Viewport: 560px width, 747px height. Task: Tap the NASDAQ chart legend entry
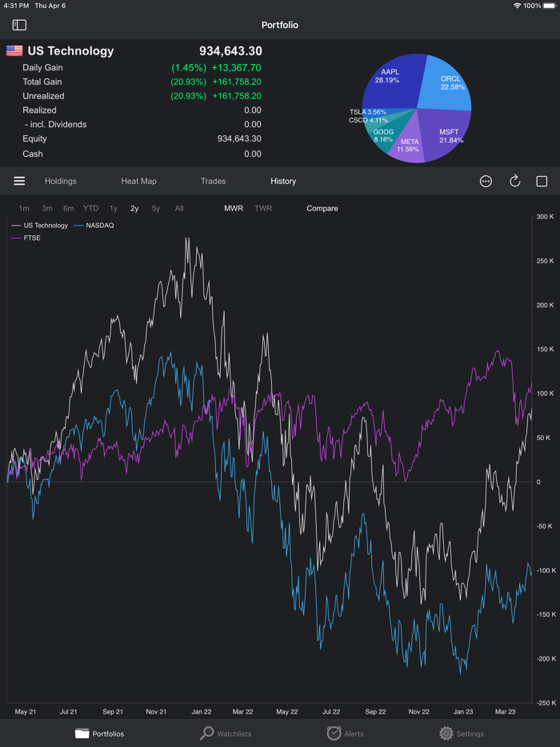(x=94, y=226)
